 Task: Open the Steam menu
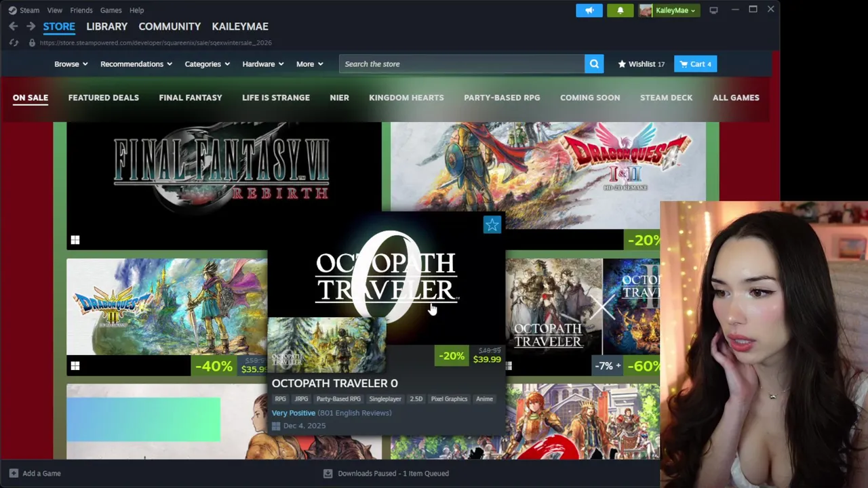click(29, 10)
